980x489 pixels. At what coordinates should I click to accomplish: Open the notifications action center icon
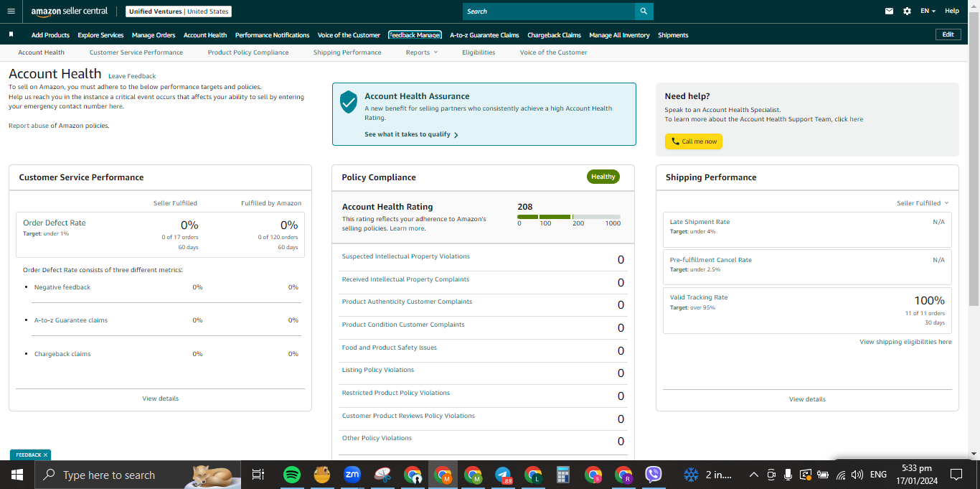click(x=956, y=475)
